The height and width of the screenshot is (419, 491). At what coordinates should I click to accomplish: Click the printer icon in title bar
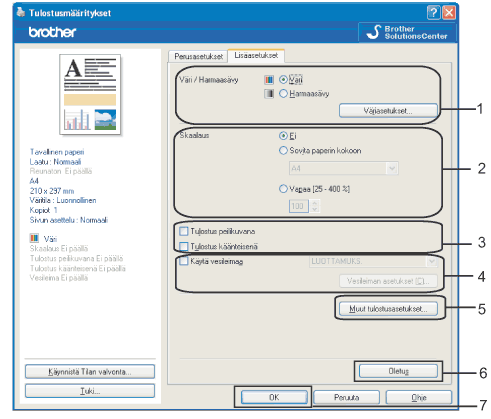(21, 12)
